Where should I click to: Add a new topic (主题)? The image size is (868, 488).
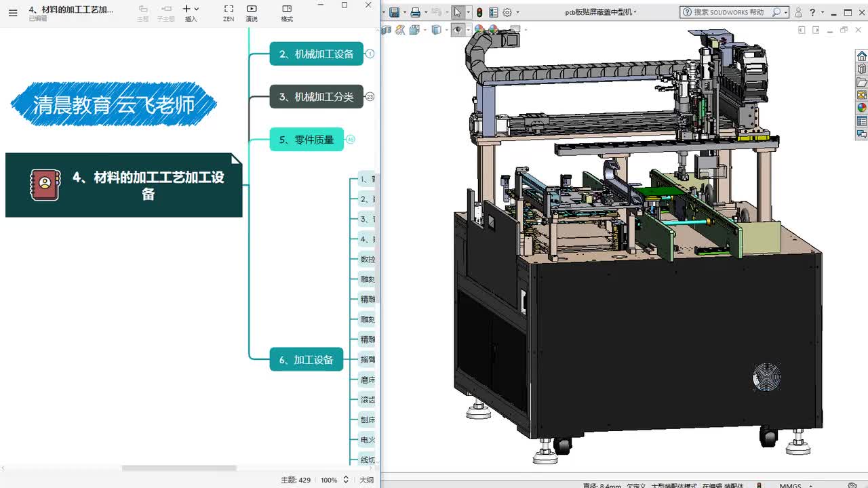click(142, 13)
